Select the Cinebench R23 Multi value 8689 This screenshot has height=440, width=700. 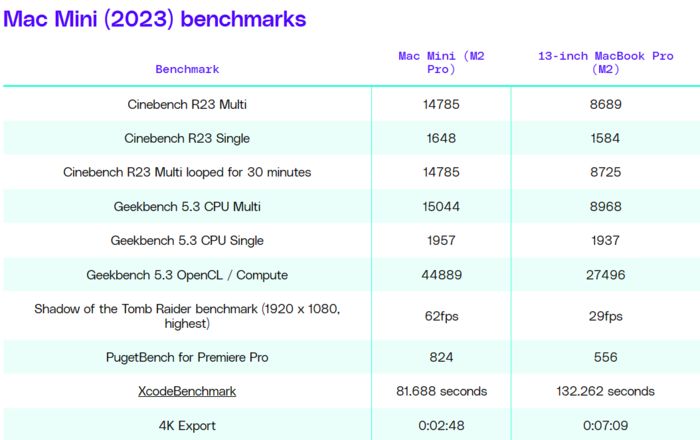[x=605, y=104]
